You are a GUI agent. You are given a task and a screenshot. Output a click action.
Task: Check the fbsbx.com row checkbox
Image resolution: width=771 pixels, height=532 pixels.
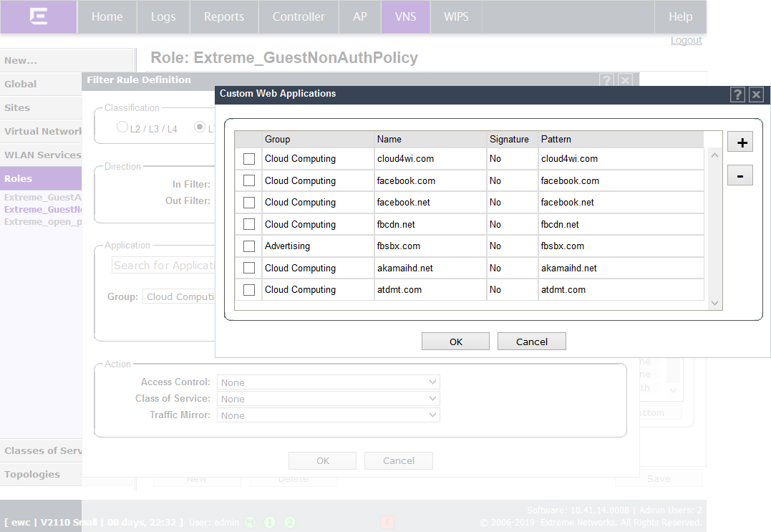(x=249, y=246)
